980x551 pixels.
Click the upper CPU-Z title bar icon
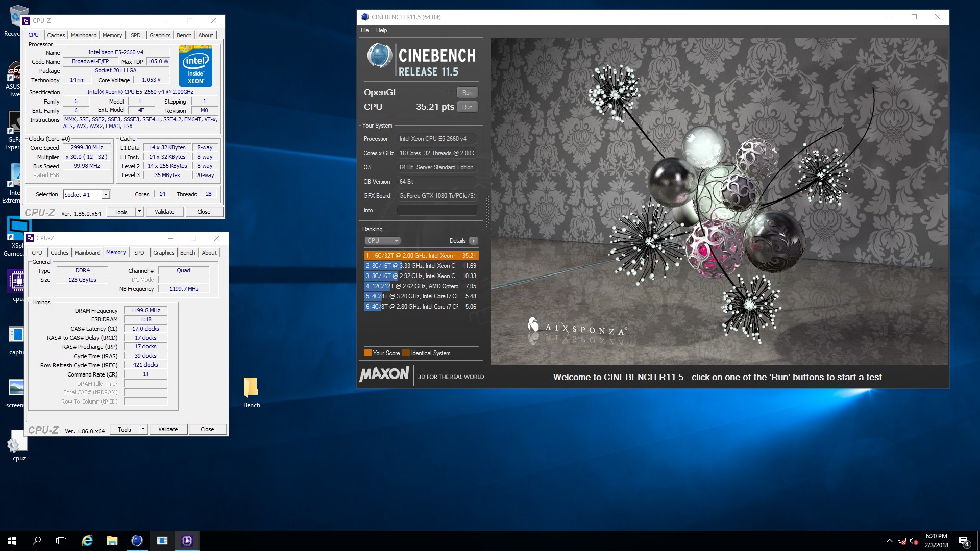coord(27,21)
